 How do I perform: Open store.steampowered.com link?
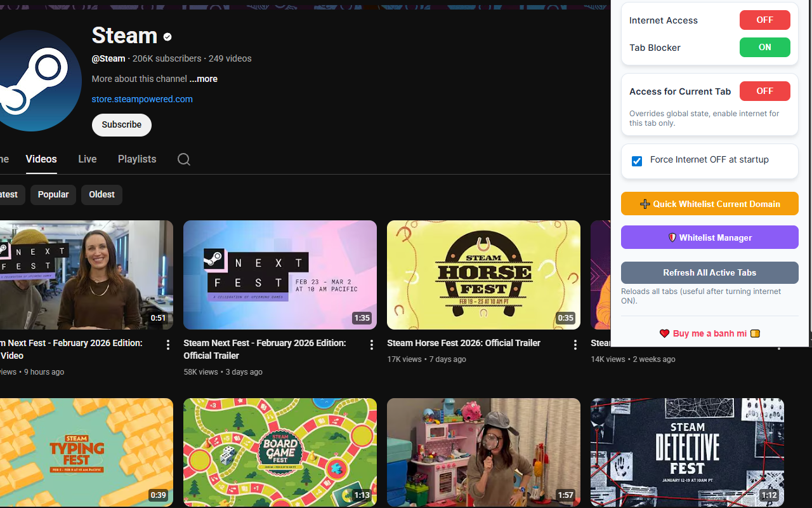142,99
